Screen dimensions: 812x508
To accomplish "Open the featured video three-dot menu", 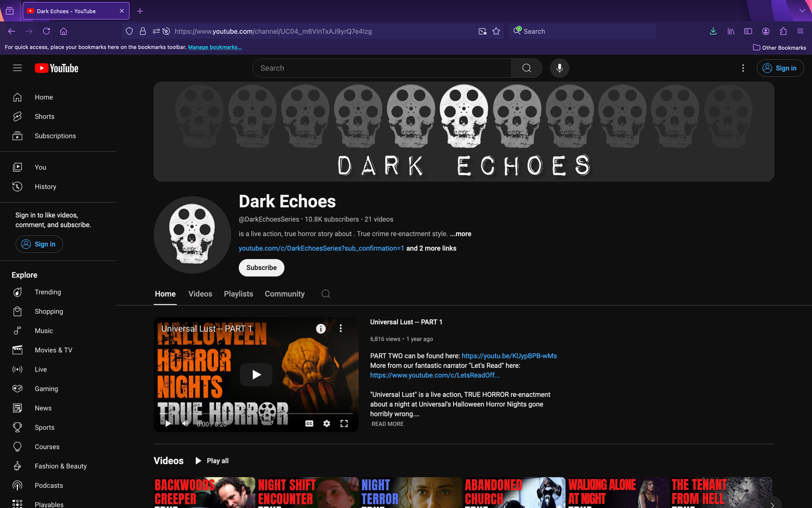I will [340, 328].
